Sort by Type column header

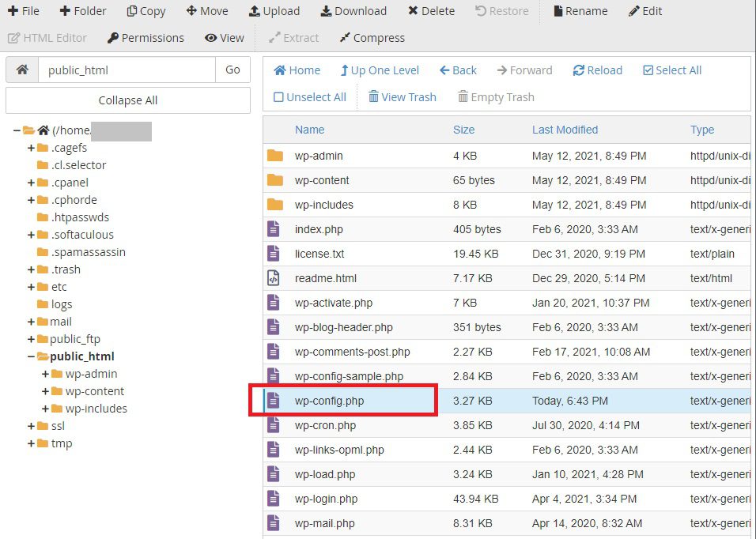pyautogui.click(x=702, y=130)
